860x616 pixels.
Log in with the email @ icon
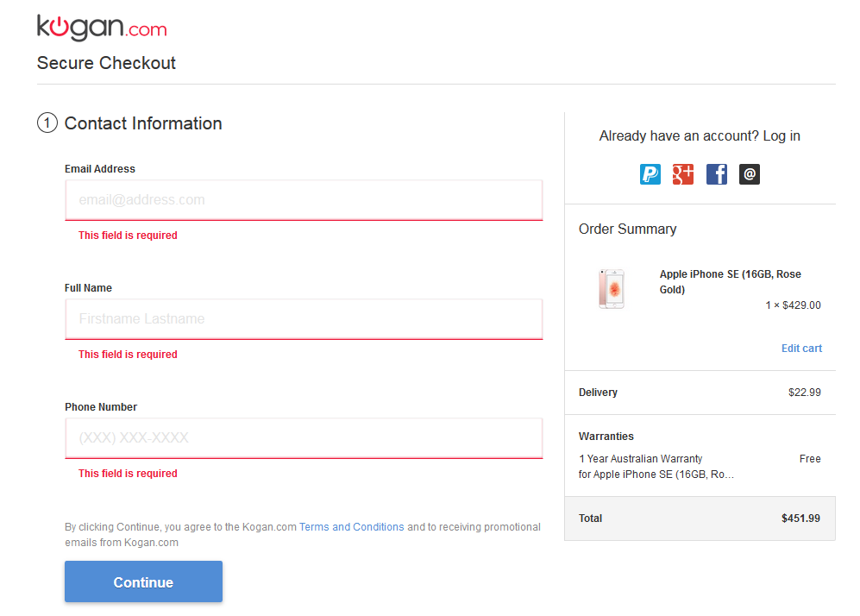[x=750, y=174]
